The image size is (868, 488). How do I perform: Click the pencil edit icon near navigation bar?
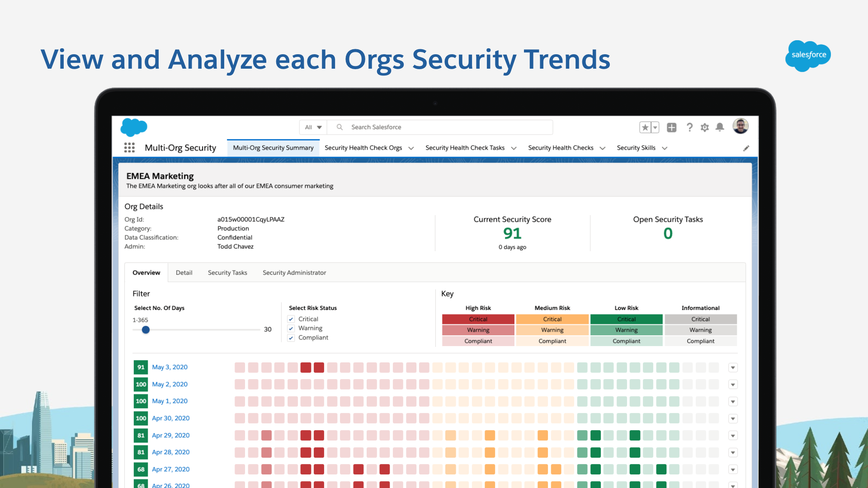click(746, 148)
